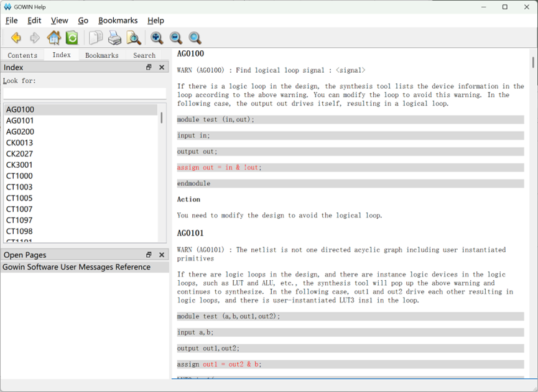The width and height of the screenshot is (538, 392).
Task: Open the Home page icon
Action: coord(54,38)
